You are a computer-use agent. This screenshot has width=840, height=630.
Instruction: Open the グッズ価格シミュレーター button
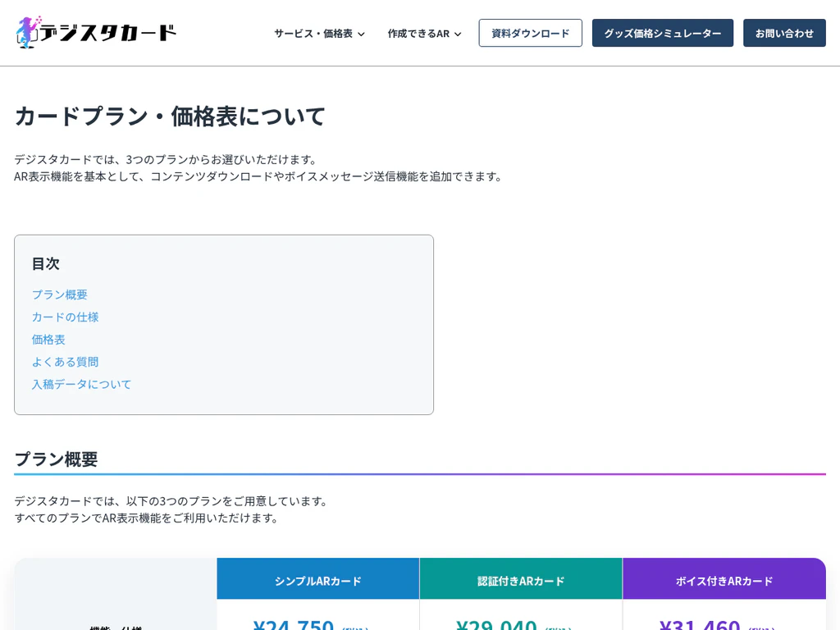pyautogui.click(x=663, y=33)
